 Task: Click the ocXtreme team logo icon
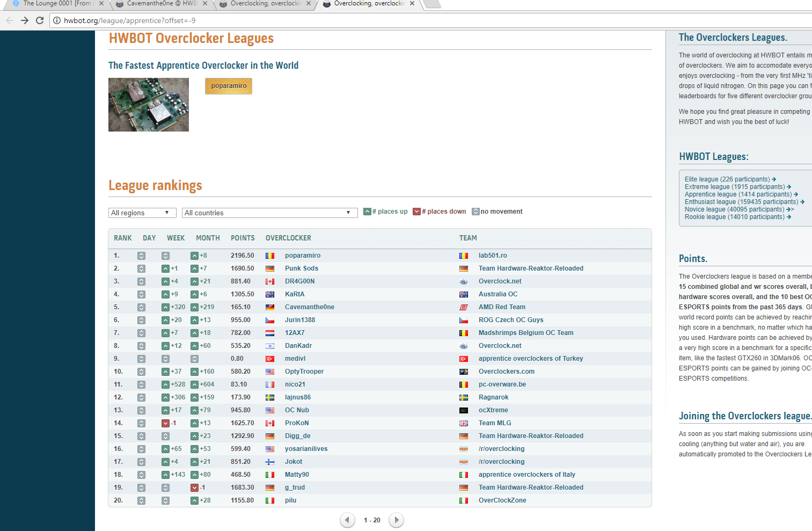coord(464,411)
